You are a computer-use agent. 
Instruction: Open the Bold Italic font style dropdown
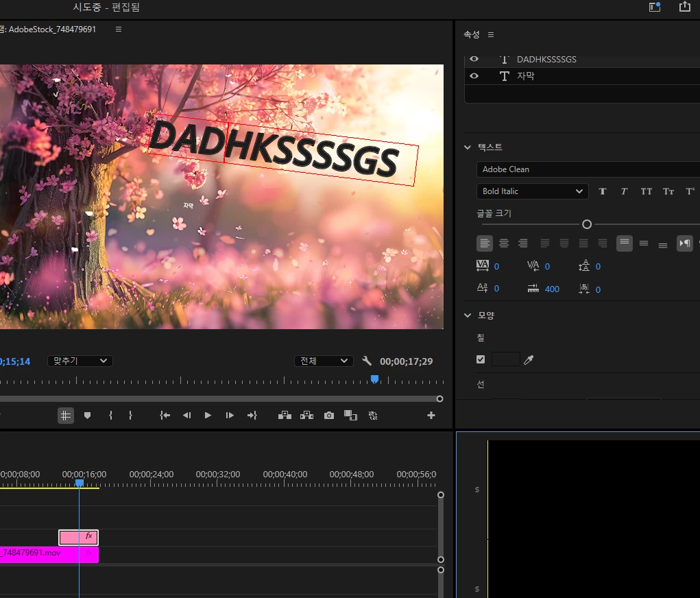[532, 191]
